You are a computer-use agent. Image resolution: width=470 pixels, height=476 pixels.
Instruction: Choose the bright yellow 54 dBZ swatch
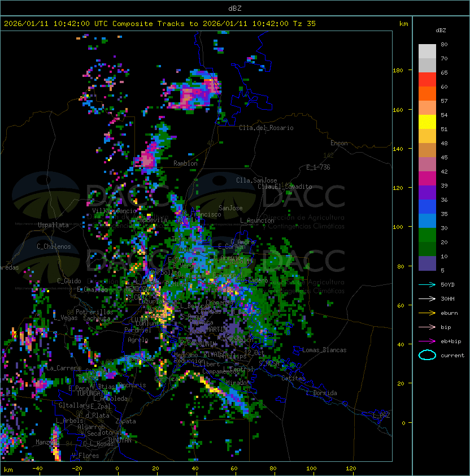427,122
